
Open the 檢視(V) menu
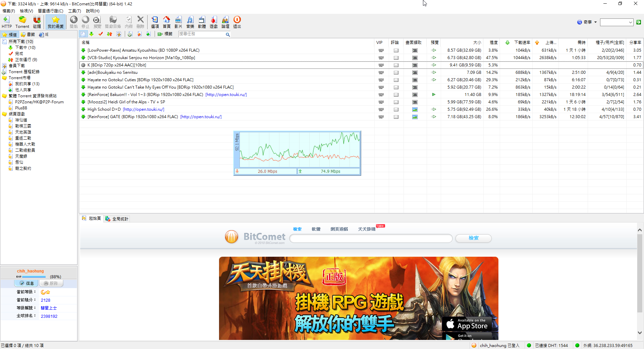[x=26, y=11]
